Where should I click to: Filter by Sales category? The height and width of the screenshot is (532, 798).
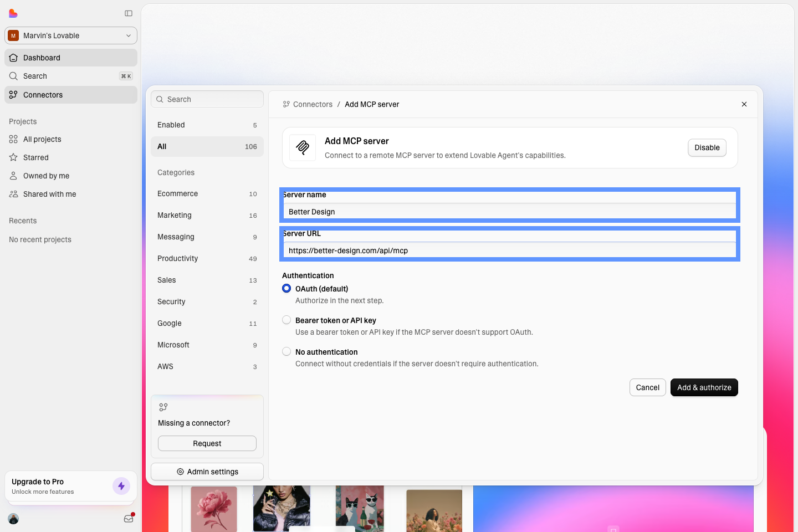pos(207,280)
